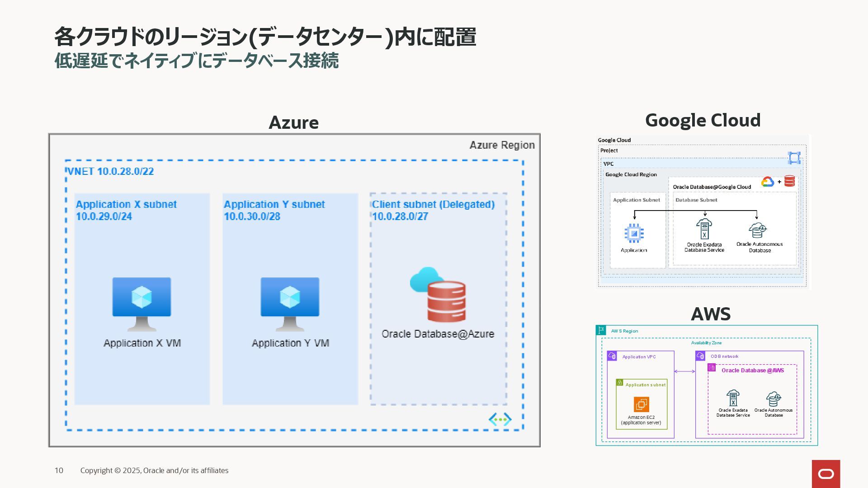Screen dimensions: 868x488
Task: Click the Application Y VM monitor icon
Action: (x=290, y=304)
